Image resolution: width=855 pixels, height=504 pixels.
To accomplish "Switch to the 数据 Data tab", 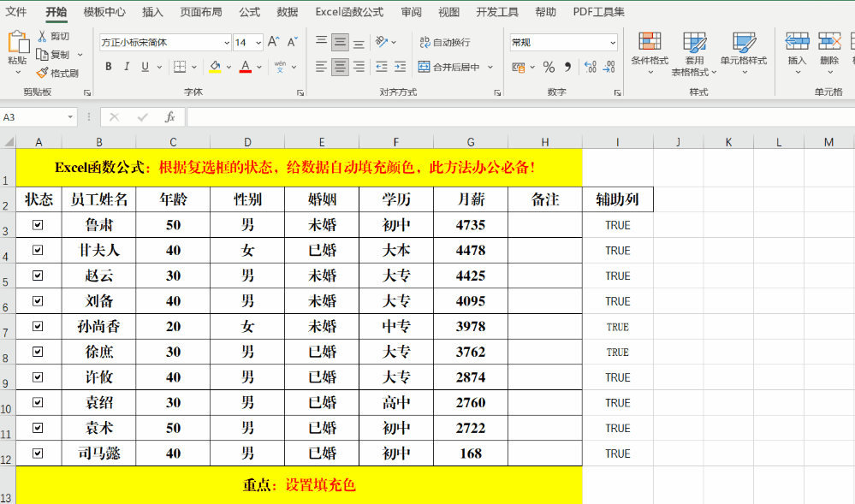I will click(287, 12).
